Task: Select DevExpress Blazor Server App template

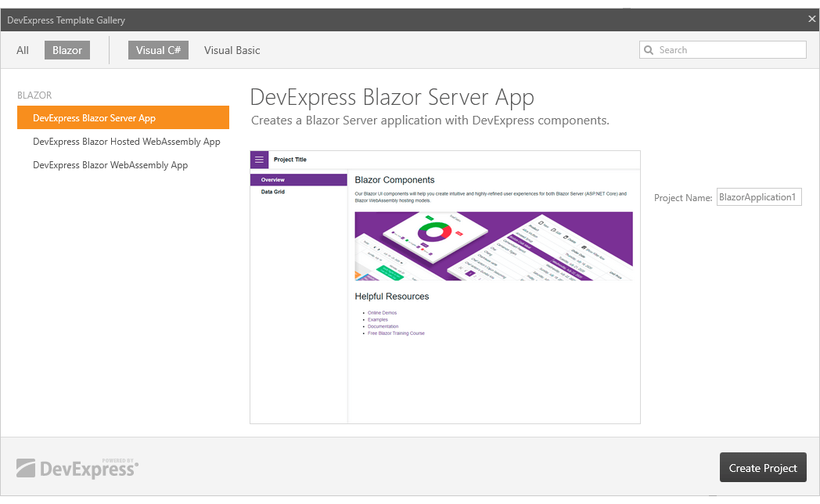Action: tap(123, 117)
